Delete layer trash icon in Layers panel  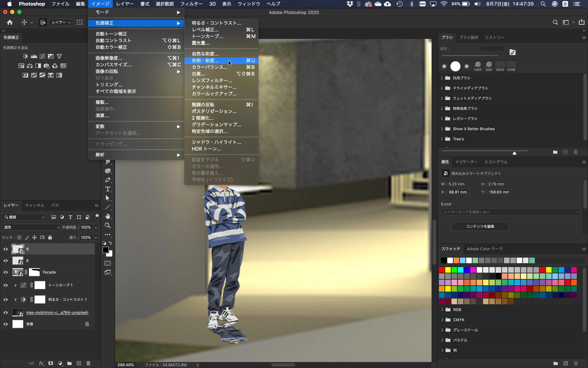coord(88,363)
